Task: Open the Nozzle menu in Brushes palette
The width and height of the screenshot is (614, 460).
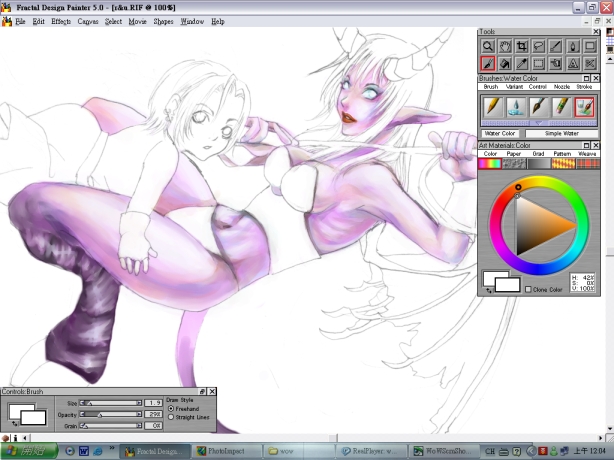Action: (562, 87)
